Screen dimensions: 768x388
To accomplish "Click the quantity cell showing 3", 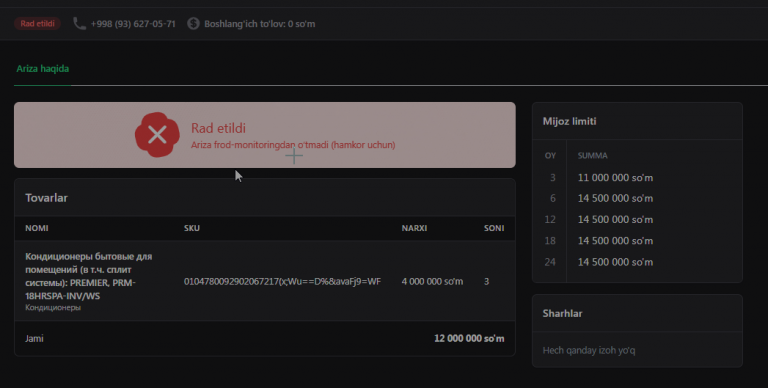I will 486,282.
